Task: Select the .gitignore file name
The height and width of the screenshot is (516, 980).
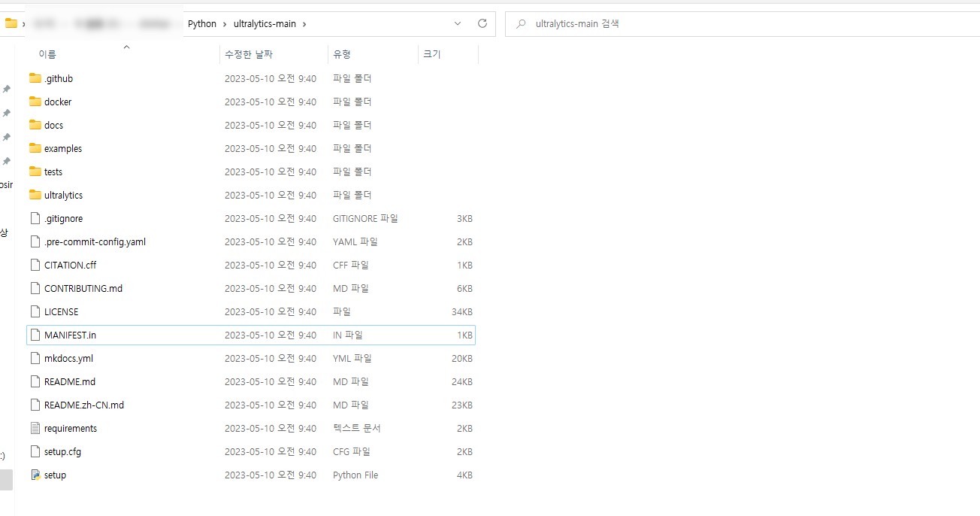Action: pyautogui.click(x=63, y=218)
